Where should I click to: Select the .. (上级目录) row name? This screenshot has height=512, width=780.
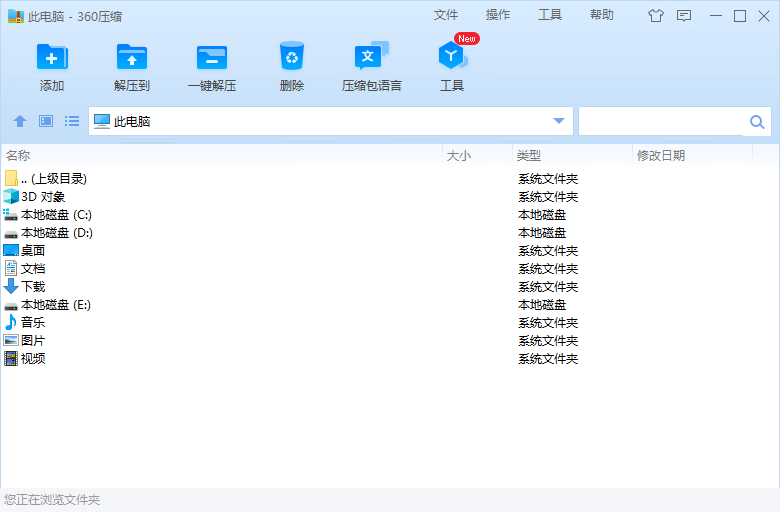point(54,179)
